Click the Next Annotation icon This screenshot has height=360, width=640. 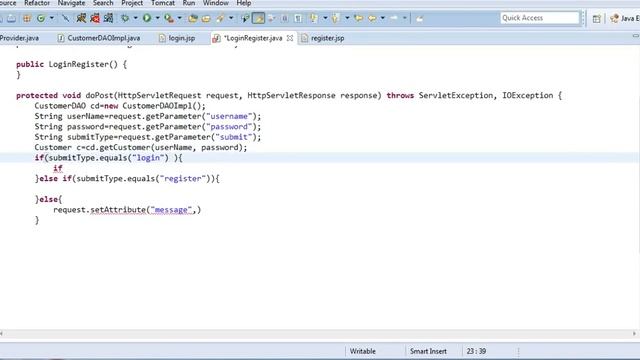313,18
